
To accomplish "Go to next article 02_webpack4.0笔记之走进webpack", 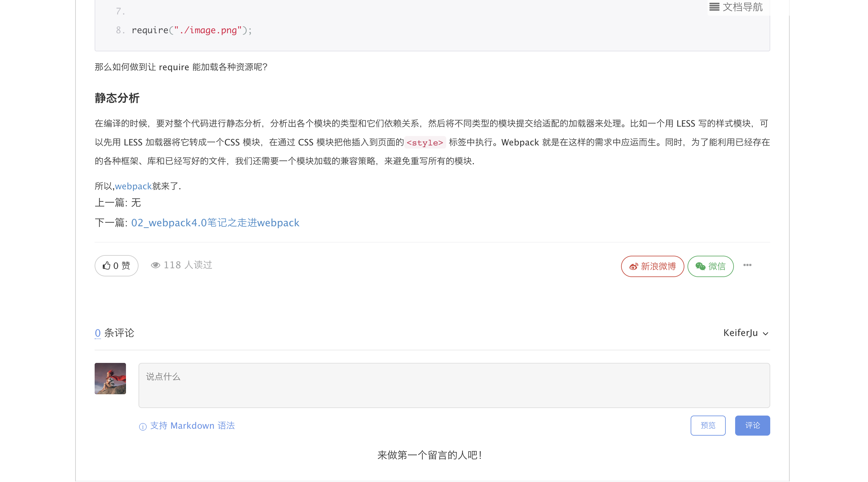I will (215, 223).
